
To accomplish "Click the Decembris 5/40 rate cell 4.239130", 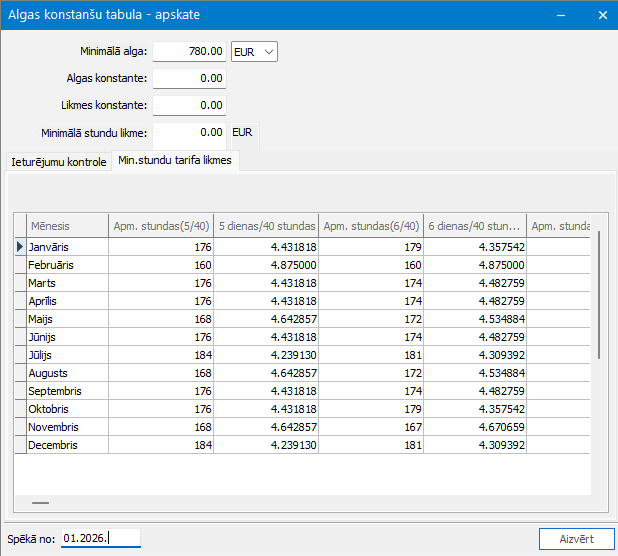I will pyautogui.click(x=266, y=445).
